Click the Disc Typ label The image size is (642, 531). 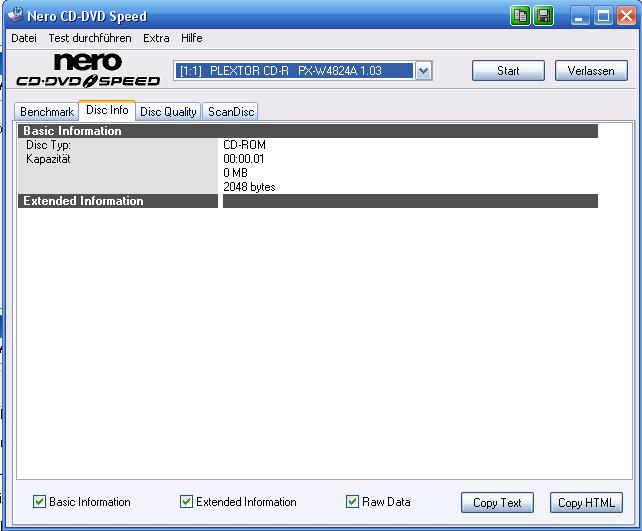(48, 145)
